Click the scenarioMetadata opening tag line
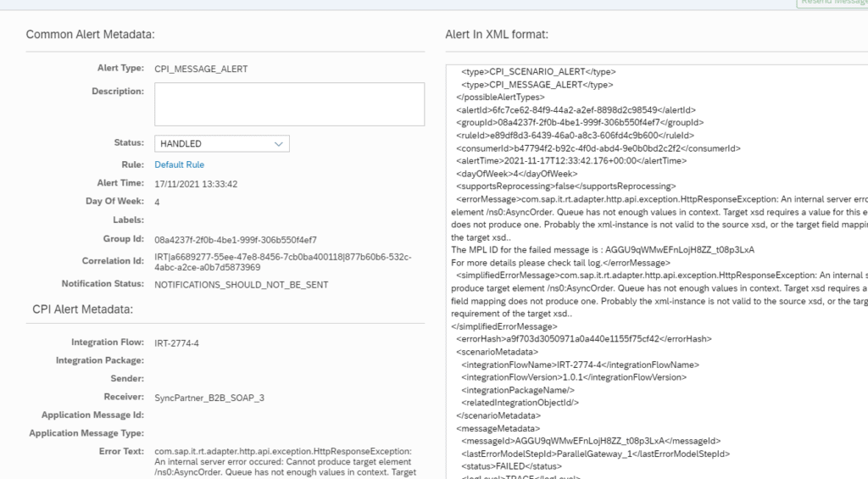Screen dimensions: 868x479 click(x=497, y=352)
